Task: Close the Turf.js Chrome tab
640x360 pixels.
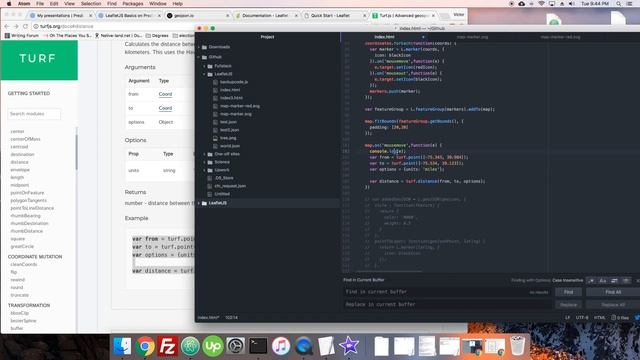Action: pyautogui.click(x=433, y=16)
